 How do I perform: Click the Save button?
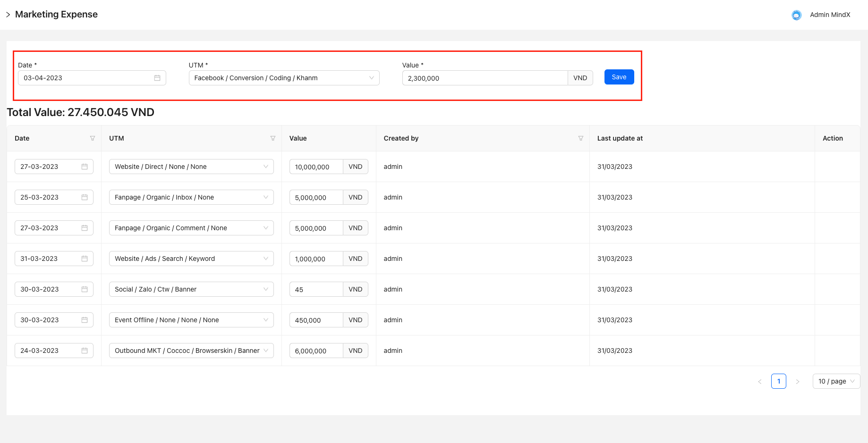(x=619, y=77)
